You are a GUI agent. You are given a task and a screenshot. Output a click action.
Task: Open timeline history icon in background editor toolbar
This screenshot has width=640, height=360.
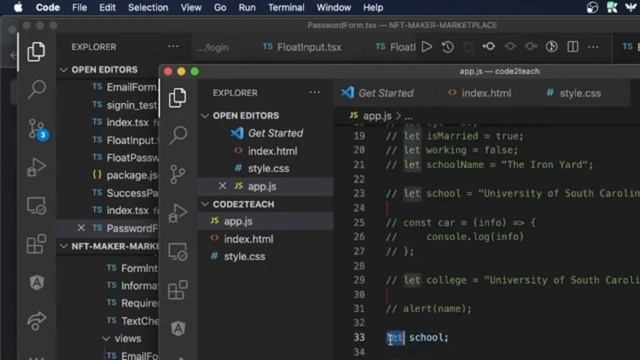[x=448, y=47]
